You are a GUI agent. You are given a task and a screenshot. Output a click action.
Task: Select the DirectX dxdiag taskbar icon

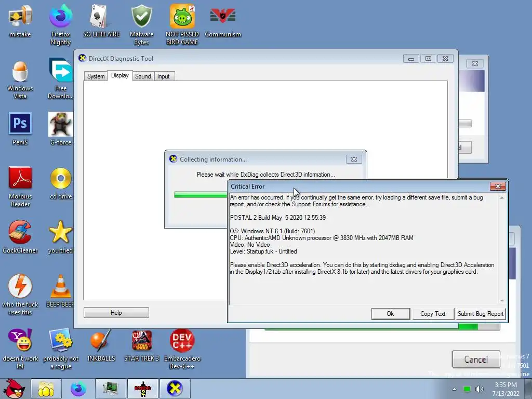pyautogui.click(x=175, y=389)
